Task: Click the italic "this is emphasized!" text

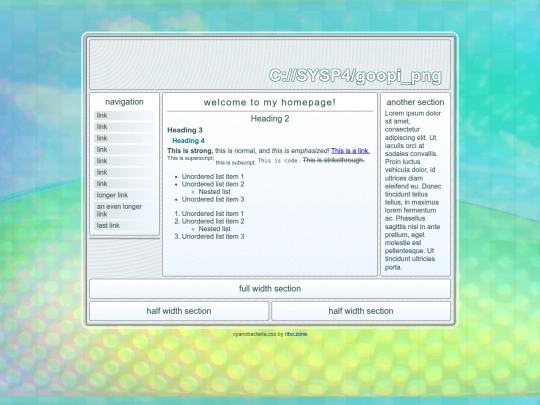Action: coord(300,151)
